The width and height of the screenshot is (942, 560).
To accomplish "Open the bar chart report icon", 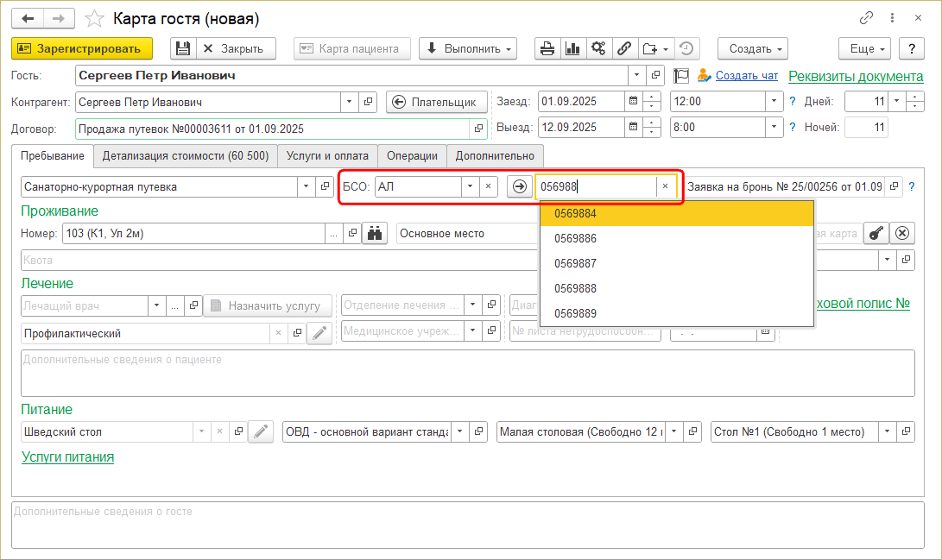I will click(x=572, y=48).
